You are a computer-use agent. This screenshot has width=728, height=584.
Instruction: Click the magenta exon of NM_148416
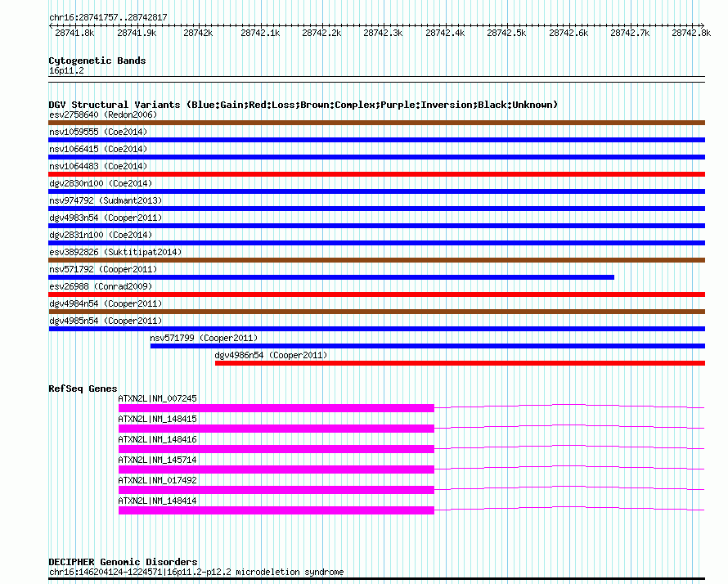pyautogui.click(x=276, y=449)
